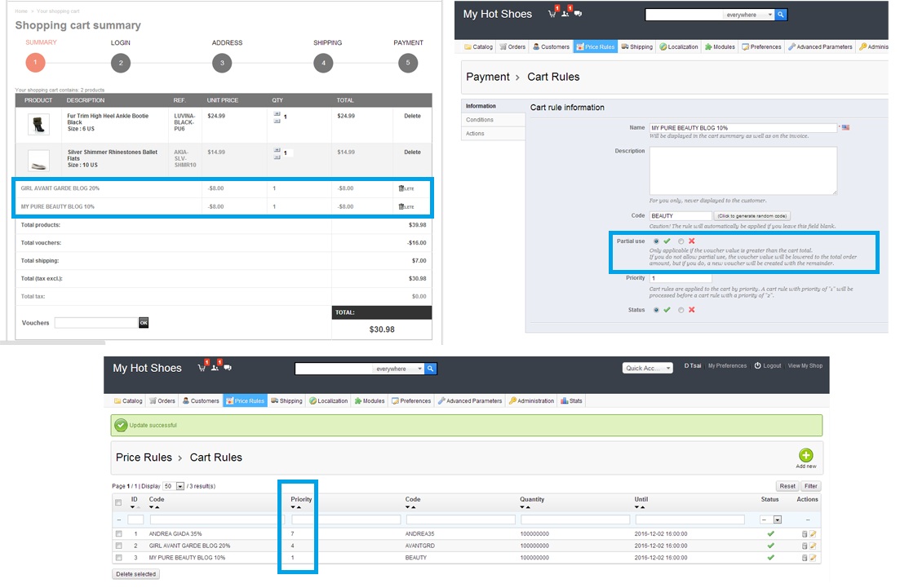Click the green Add new plus icon
900x588 pixels.
[806, 455]
